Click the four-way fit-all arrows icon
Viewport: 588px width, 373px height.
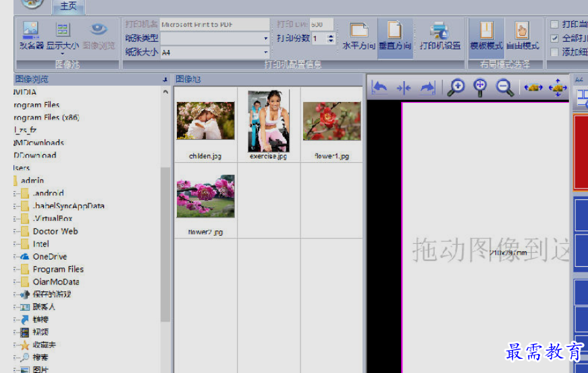pyautogui.click(x=558, y=87)
